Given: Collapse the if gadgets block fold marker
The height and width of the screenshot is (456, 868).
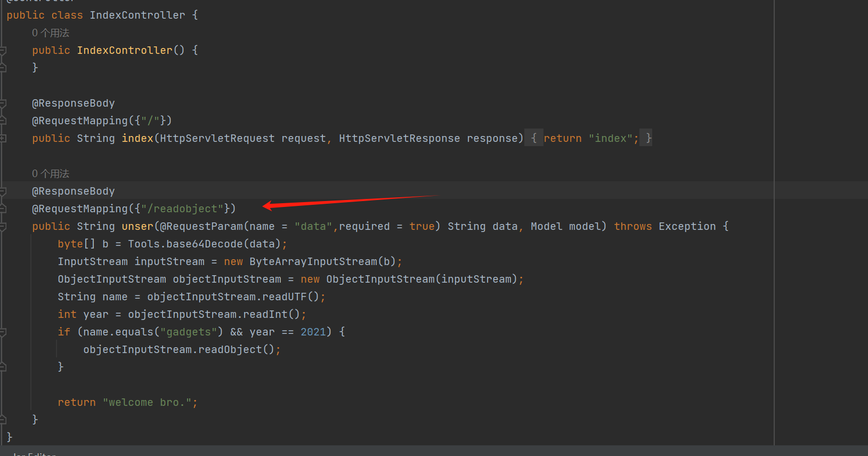Looking at the screenshot, I should click(x=3, y=332).
